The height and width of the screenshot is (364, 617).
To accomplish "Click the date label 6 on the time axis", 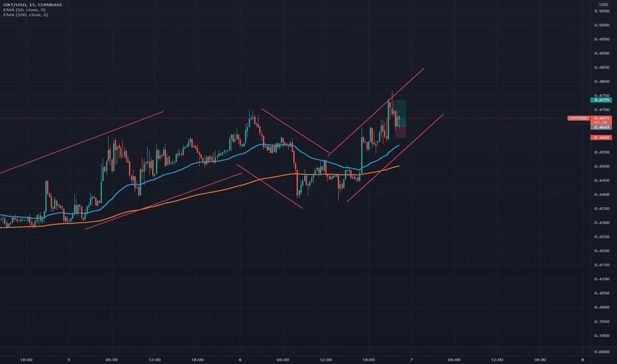I will coord(240,359).
